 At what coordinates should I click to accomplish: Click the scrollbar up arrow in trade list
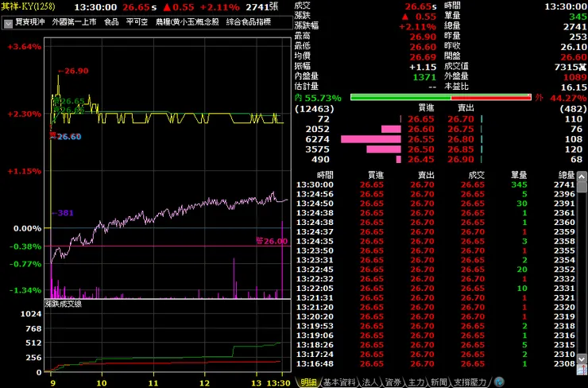point(582,177)
